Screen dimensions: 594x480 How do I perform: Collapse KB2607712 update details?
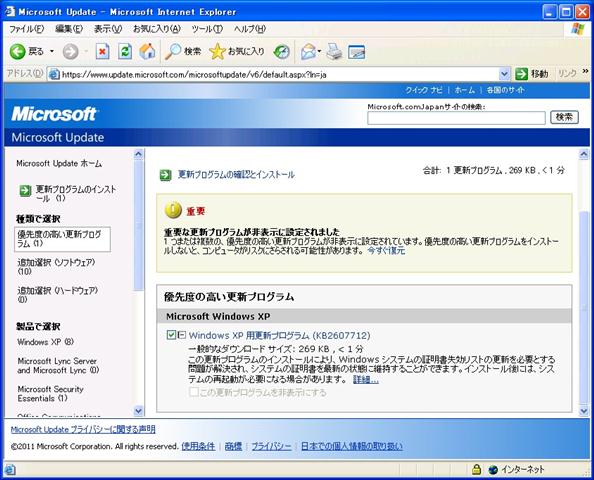[x=182, y=335]
